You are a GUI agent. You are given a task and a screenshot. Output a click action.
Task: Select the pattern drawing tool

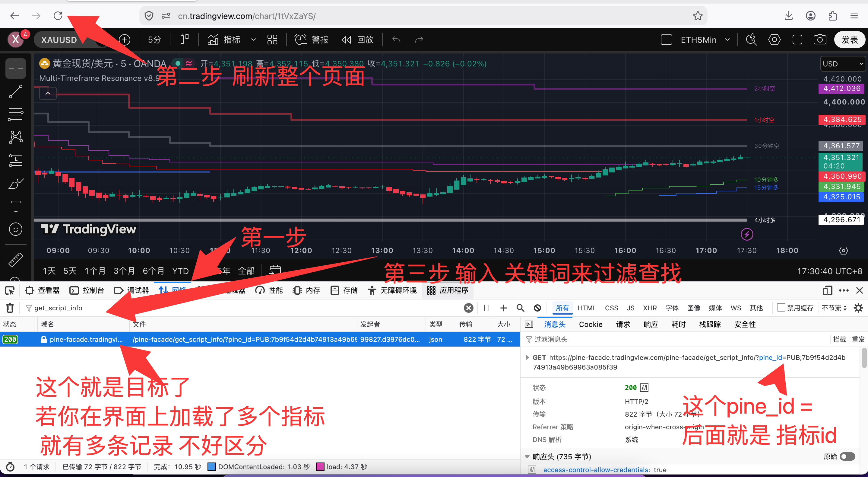click(x=15, y=137)
